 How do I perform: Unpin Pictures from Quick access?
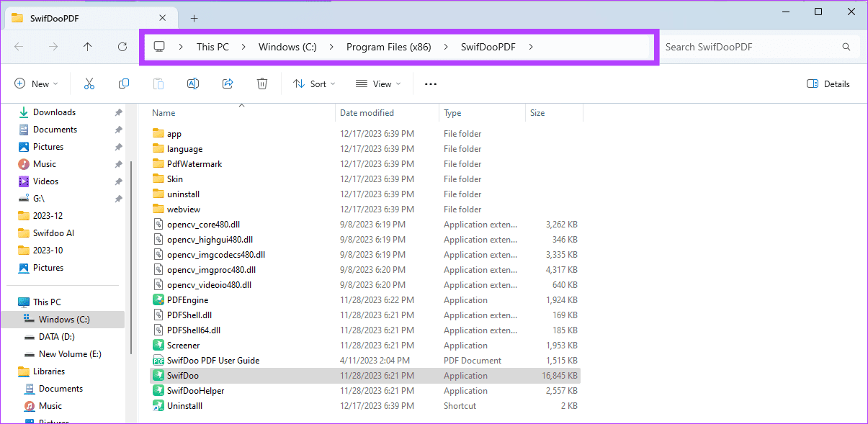click(x=117, y=146)
